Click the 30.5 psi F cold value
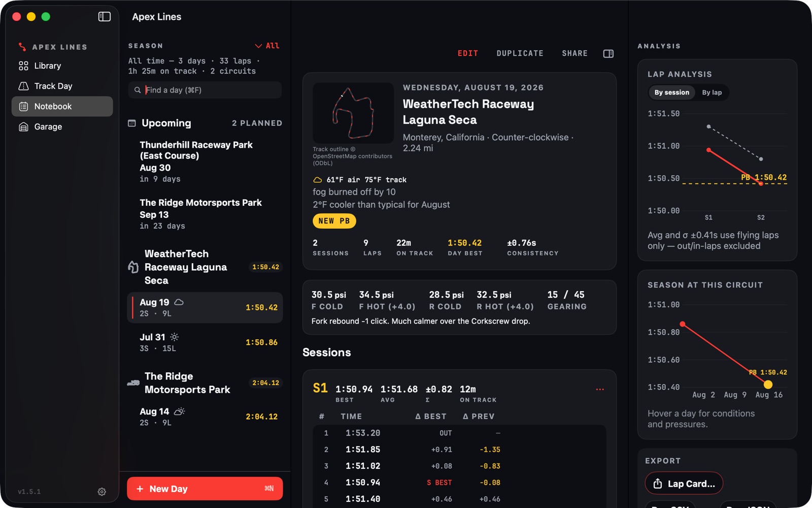Screen dimensions: 812x508 (x=329, y=295)
